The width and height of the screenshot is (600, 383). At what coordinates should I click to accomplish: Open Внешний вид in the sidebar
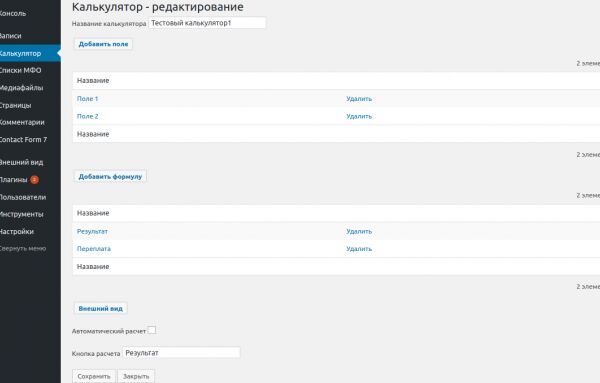(21, 162)
